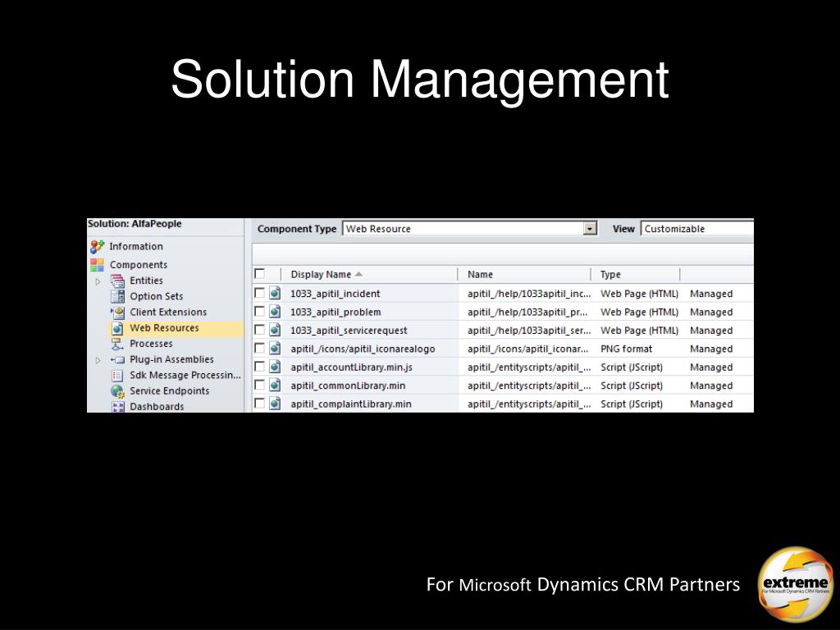
Task: Check the 1033_apitil_incident row checkbox
Action: (x=260, y=293)
